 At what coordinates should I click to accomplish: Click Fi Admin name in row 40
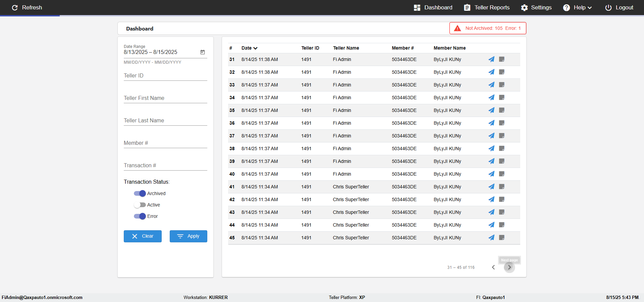point(342,174)
